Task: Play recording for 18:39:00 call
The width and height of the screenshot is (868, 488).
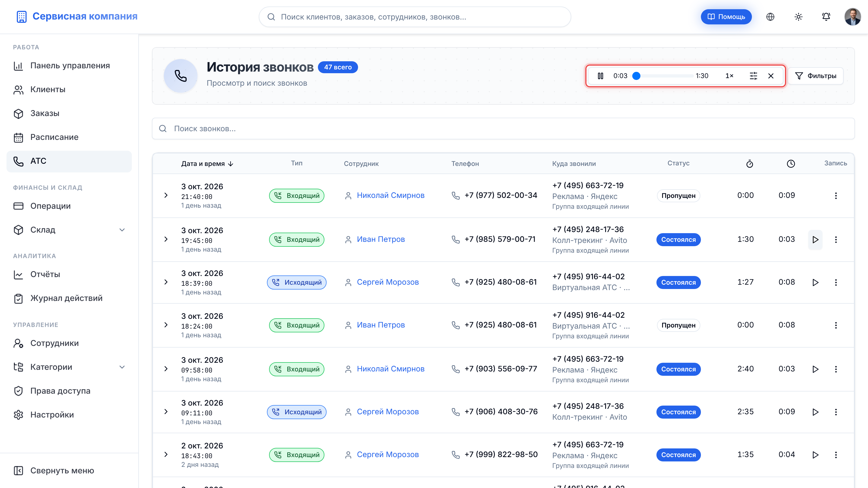Action: tap(815, 282)
